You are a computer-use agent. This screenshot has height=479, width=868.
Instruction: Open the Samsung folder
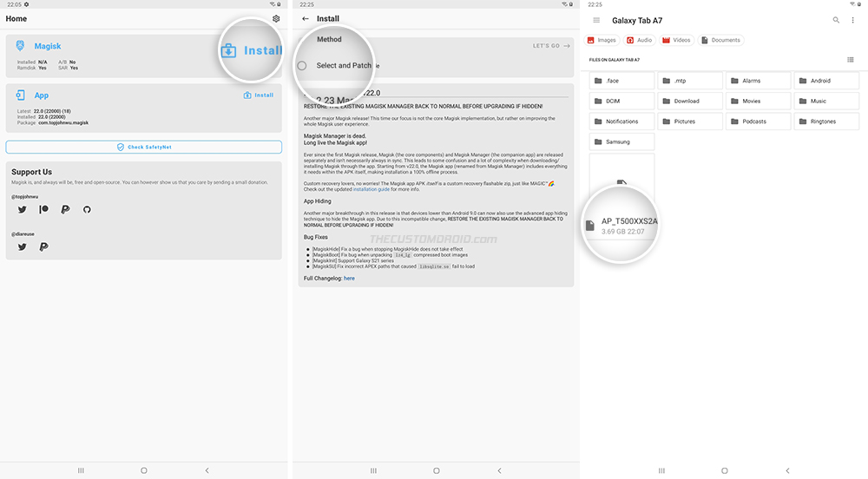pyautogui.click(x=621, y=142)
